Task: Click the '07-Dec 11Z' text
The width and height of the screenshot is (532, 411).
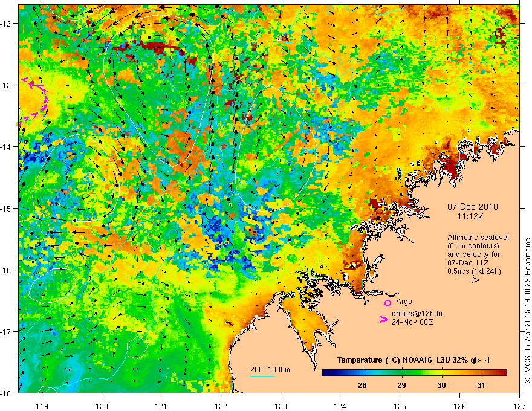Action: click(468, 263)
